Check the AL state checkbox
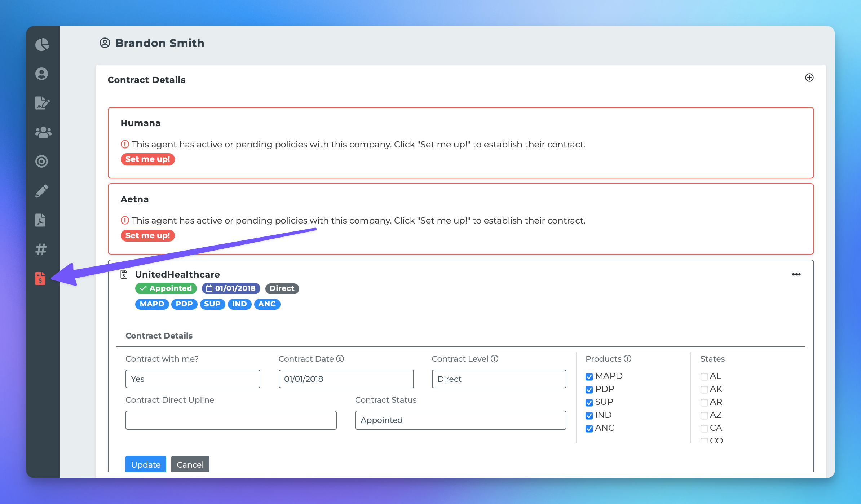Image resolution: width=861 pixels, height=504 pixels. 704,376
